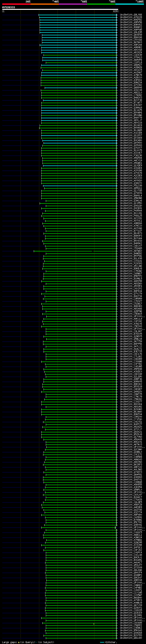Select hit label UniRef100_B8FEU4

click(x=131, y=291)
